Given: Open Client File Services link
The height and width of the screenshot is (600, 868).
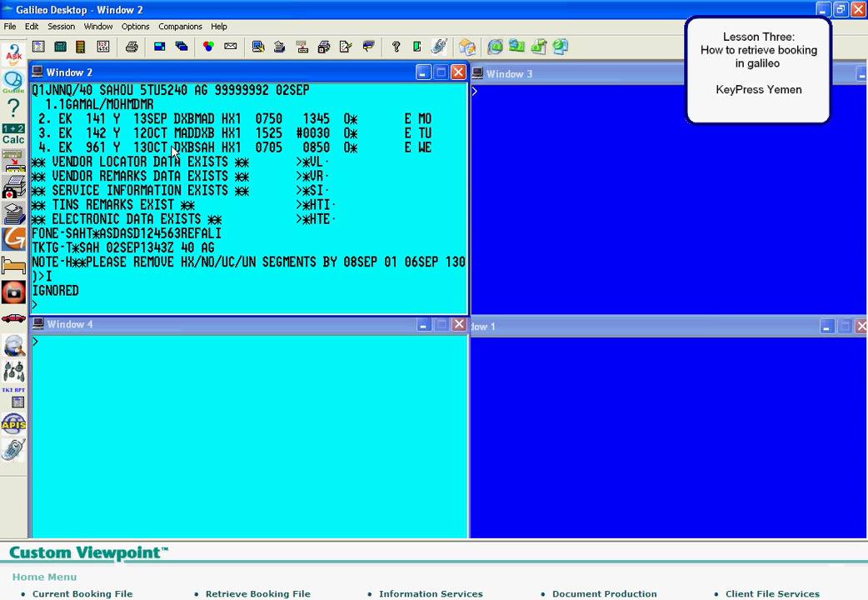Looking at the screenshot, I should pyautogui.click(x=773, y=593).
